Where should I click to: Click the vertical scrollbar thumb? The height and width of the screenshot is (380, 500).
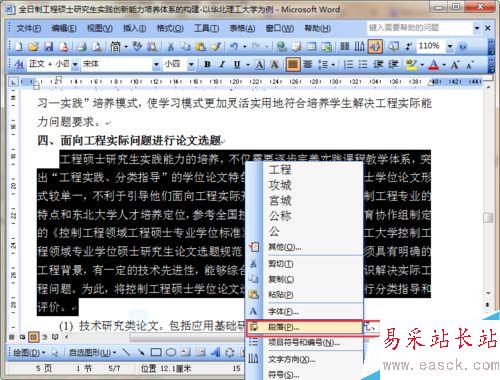(x=488, y=218)
